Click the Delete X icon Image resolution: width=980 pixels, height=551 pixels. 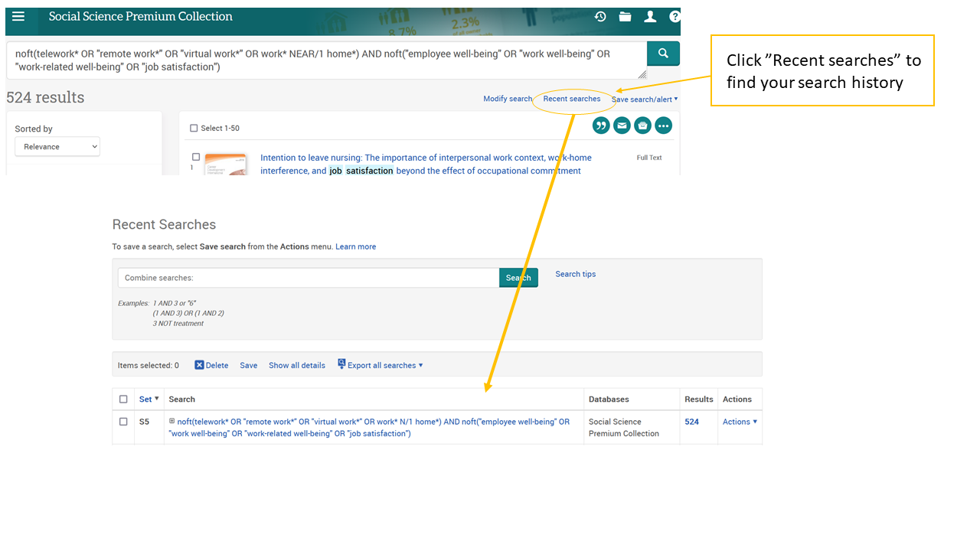pyautogui.click(x=199, y=365)
